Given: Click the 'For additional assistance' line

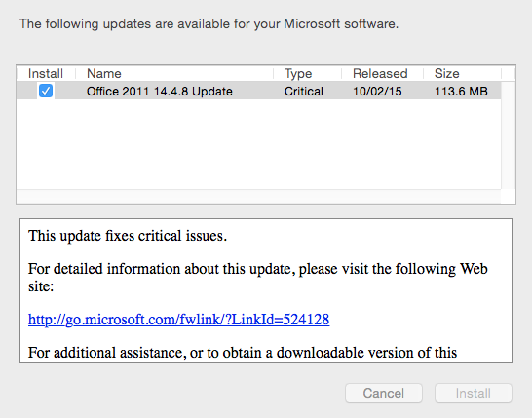Looking at the screenshot, I should point(242,352).
